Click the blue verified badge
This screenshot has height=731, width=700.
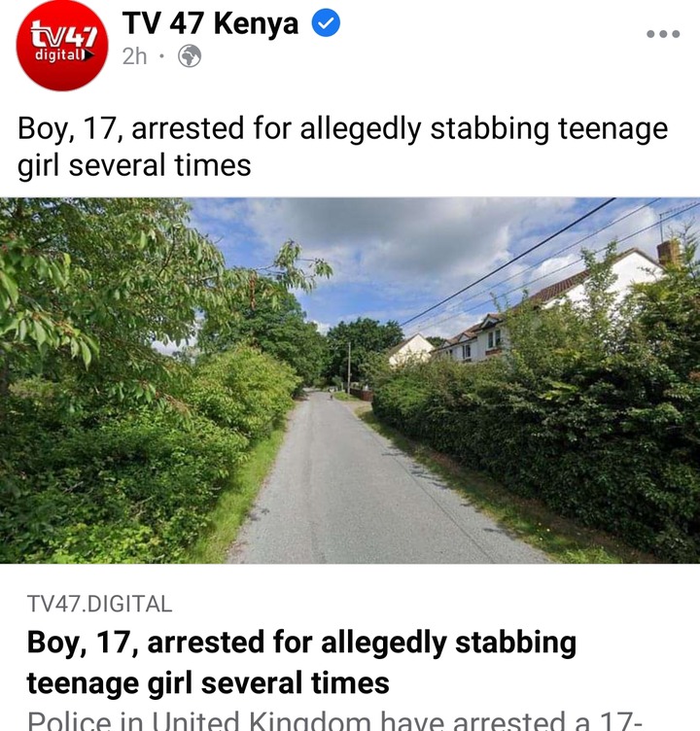(x=326, y=23)
